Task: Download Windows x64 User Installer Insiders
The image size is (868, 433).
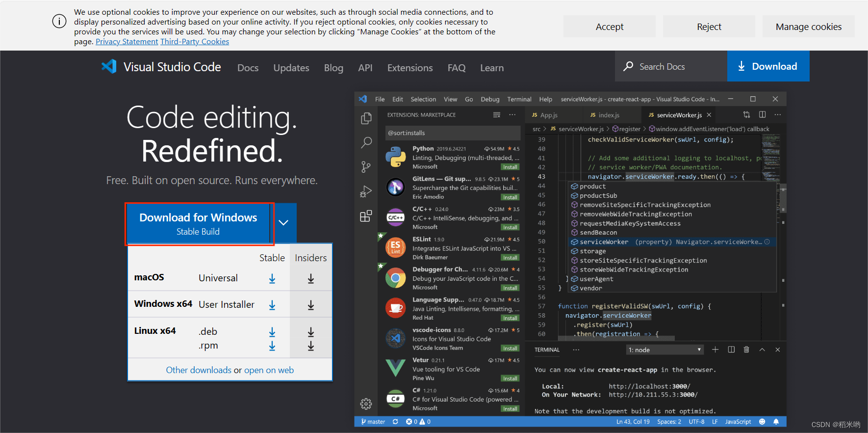Action: 311,305
